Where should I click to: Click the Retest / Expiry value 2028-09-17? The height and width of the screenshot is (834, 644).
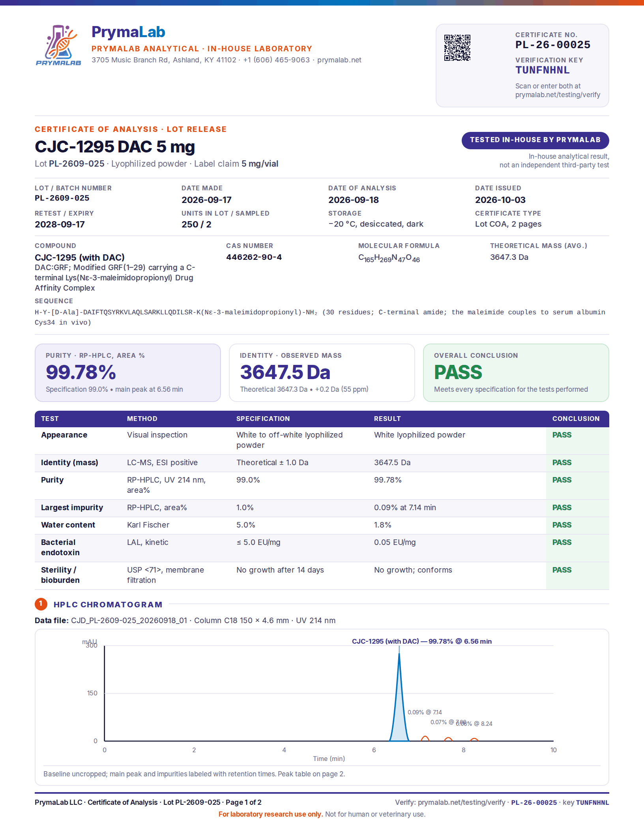pos(60,224)
